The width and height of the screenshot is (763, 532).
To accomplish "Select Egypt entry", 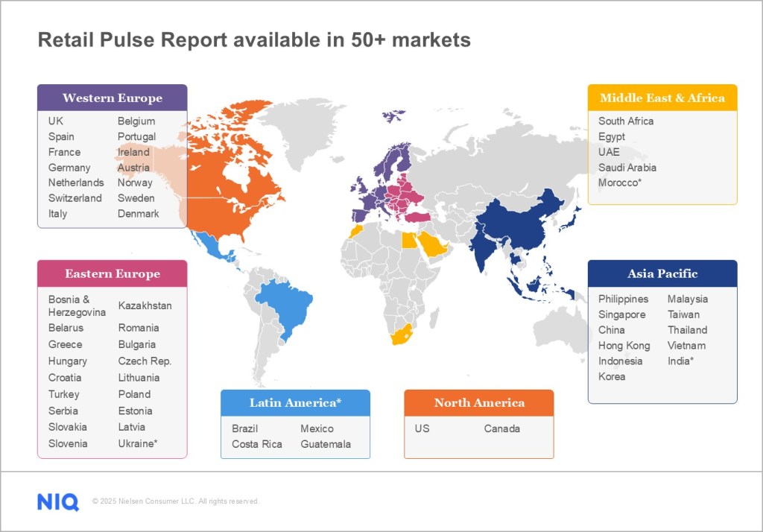I will [x=612, y=137].
